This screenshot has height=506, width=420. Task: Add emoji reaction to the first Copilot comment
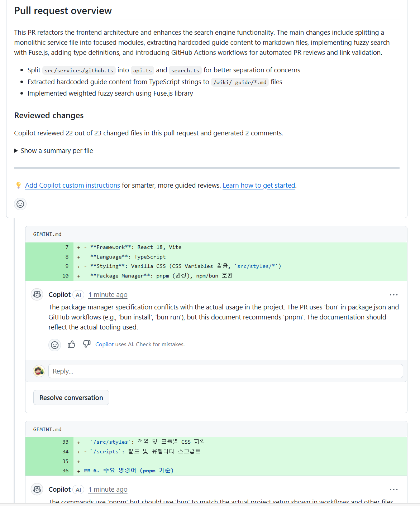(55, 345)
